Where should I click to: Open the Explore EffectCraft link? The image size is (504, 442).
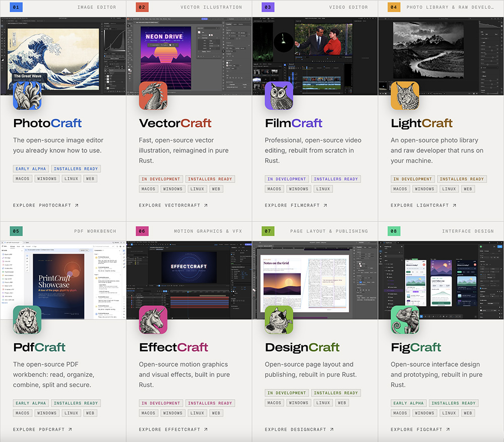point(173,429)
